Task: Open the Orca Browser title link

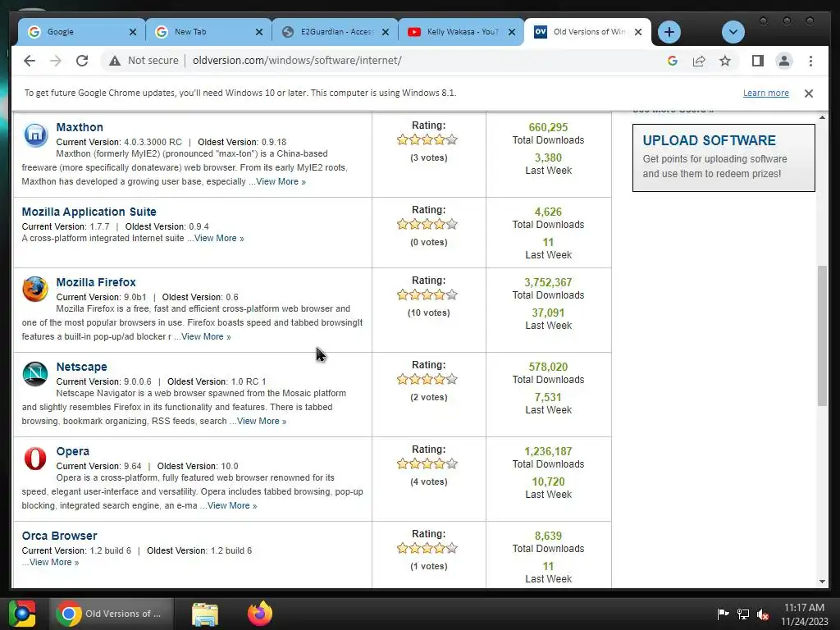Action: tap(59, 536)
